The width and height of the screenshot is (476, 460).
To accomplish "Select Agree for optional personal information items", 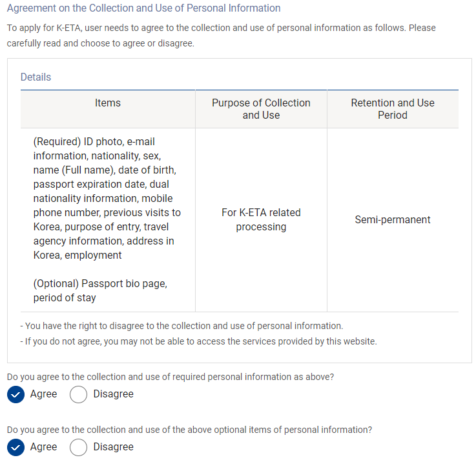I will pyautogui.click(x=16, y=447).
